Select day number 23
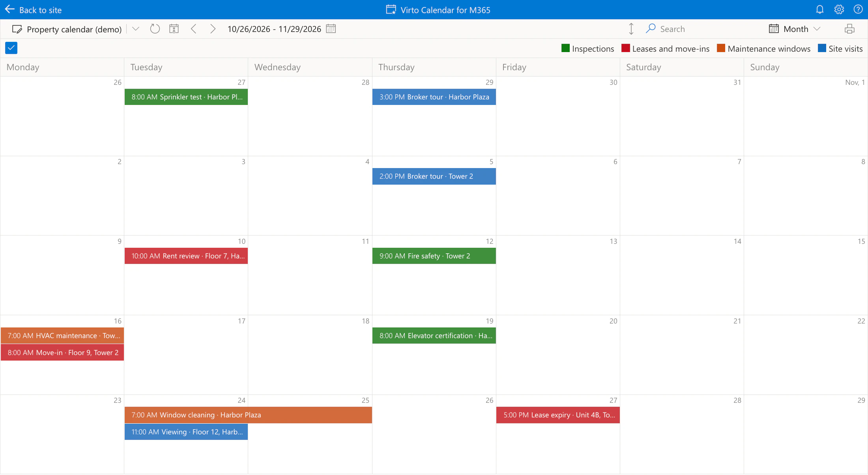 point(117,400)
